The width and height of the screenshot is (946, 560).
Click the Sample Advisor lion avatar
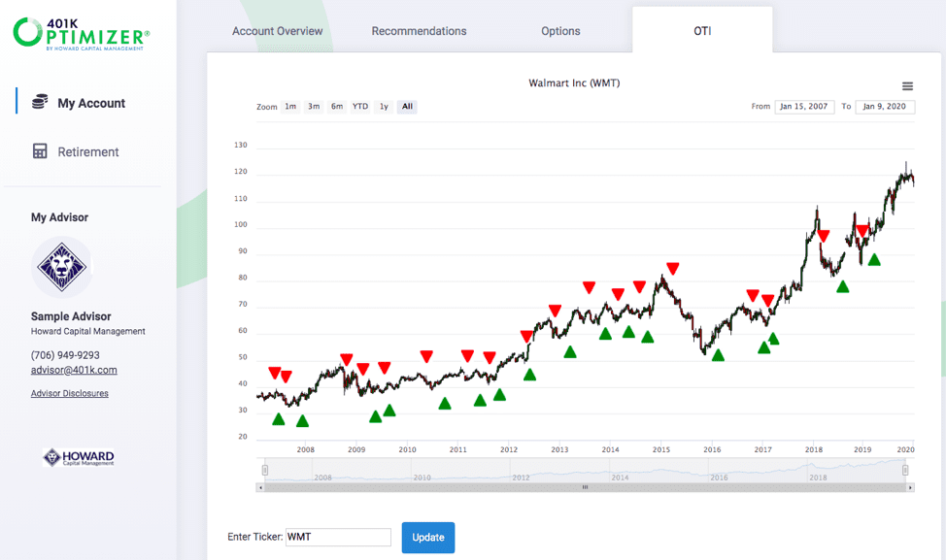[60, 265]
